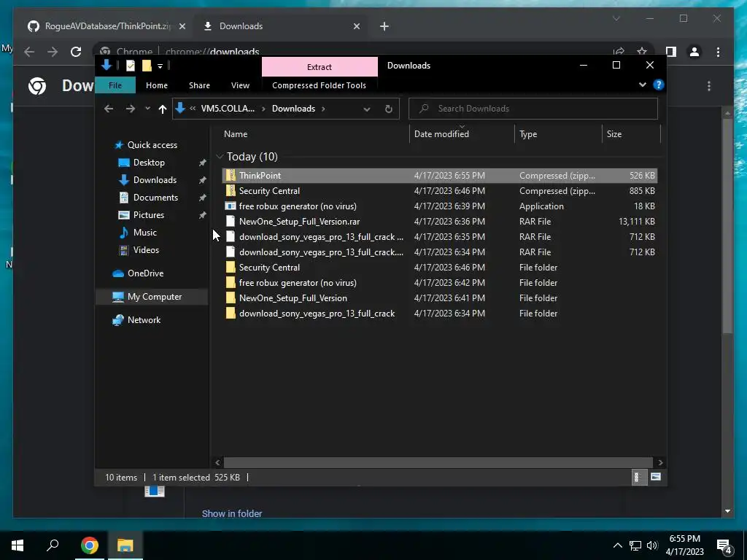The height and width of the screenshot is (560, 747).
Task: Open taskbar search magnifier
Action: [x=53, y=545]
